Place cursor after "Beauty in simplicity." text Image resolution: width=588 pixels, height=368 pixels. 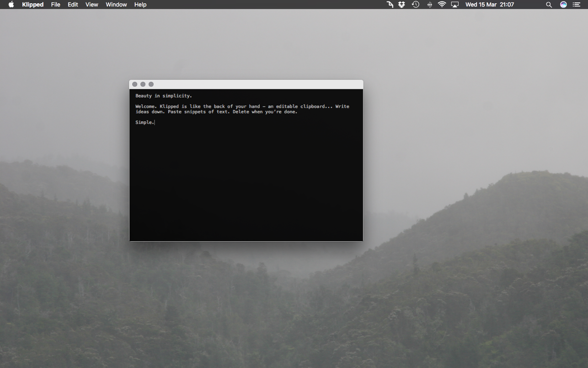(x=192, y=96)
